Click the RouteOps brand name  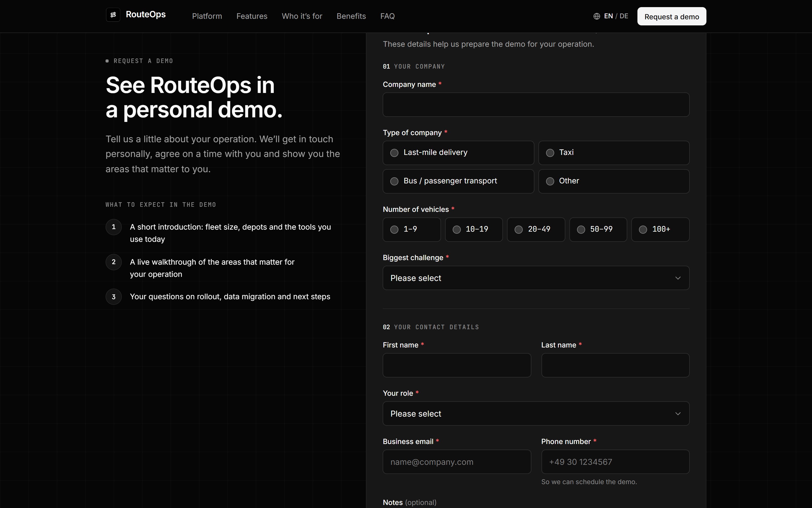coord(146,14)
